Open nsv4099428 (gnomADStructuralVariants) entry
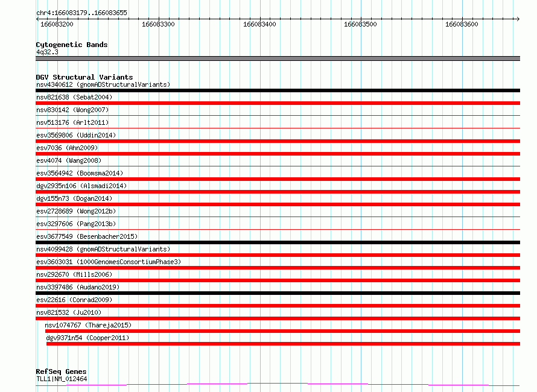This screenshot has width=537, height=392. coord(103,249)
